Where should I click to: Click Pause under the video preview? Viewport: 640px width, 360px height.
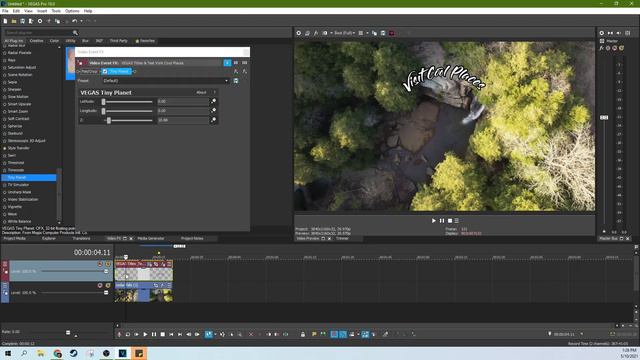point(442,221)
